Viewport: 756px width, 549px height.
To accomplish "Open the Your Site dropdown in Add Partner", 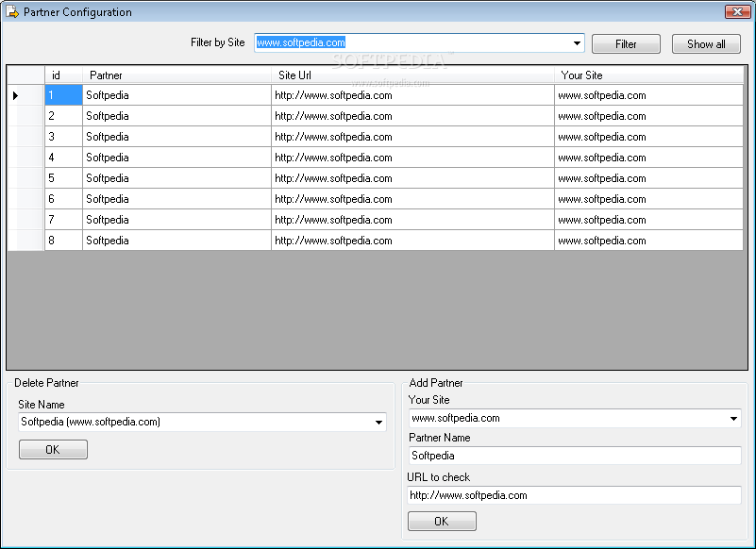I will point(733,419).
